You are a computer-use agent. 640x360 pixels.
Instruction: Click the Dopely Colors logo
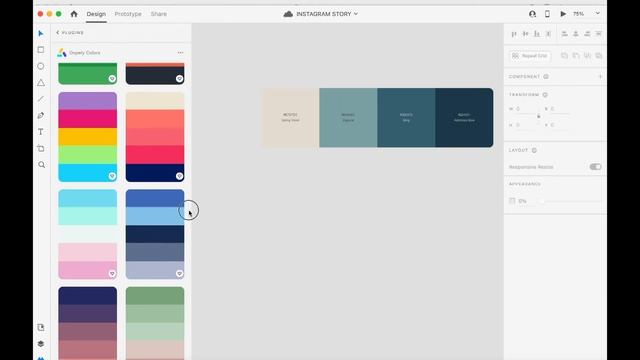[62, 53]
